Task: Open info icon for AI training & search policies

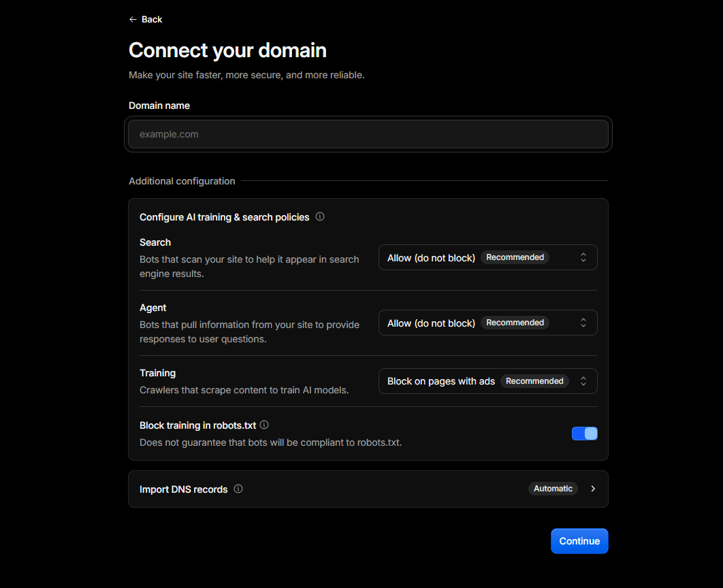Action: point(320,216)
